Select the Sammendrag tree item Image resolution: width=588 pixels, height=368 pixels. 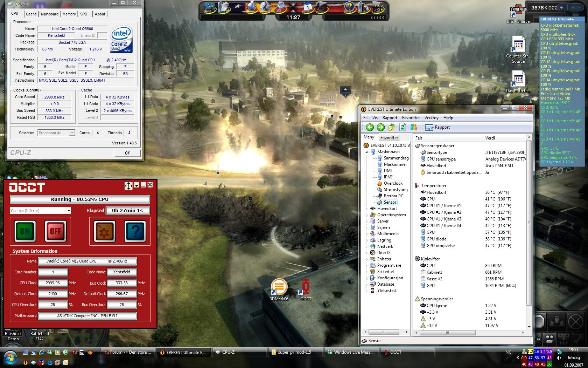pyautogui.click(x=393, y=158)
